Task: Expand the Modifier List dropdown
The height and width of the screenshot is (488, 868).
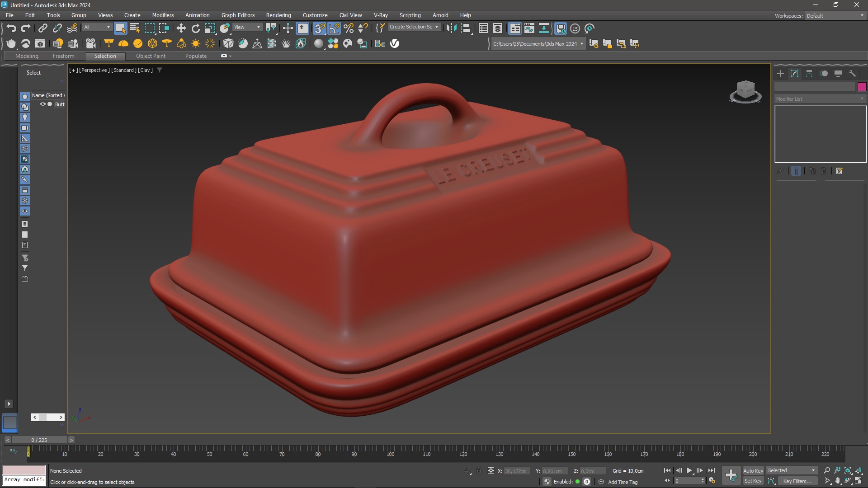Action: [x=820, y=99]
